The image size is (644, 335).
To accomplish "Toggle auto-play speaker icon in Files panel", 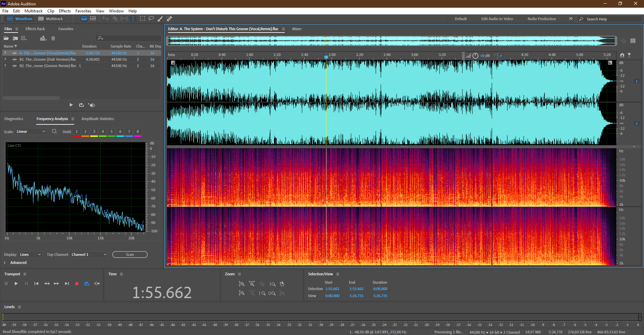I will (x=92, y=105).
